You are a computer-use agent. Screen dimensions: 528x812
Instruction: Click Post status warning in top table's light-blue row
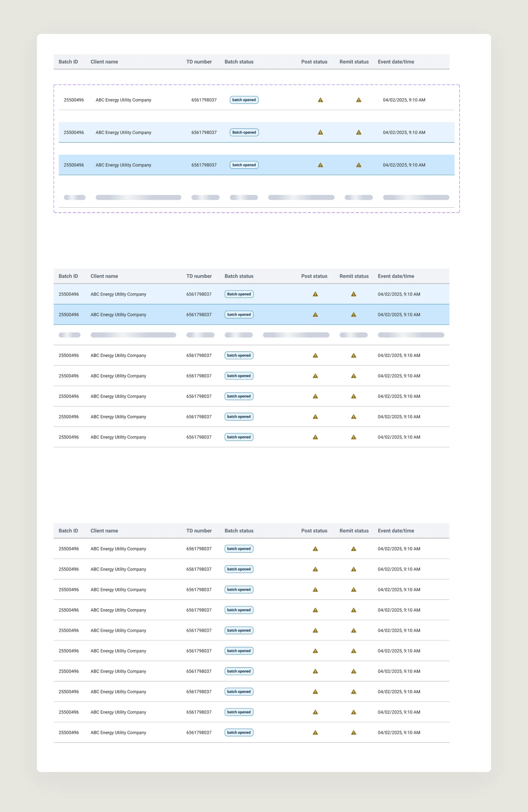(x=320, y=132)
